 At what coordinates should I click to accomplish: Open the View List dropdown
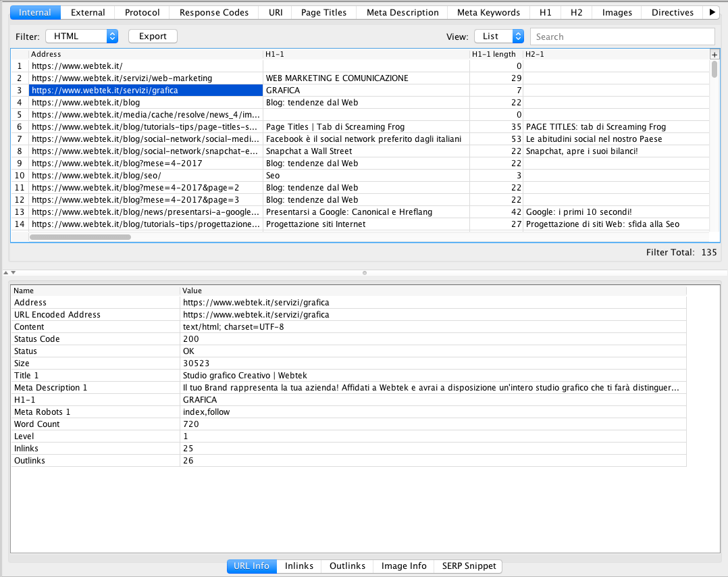coord(498,36)
